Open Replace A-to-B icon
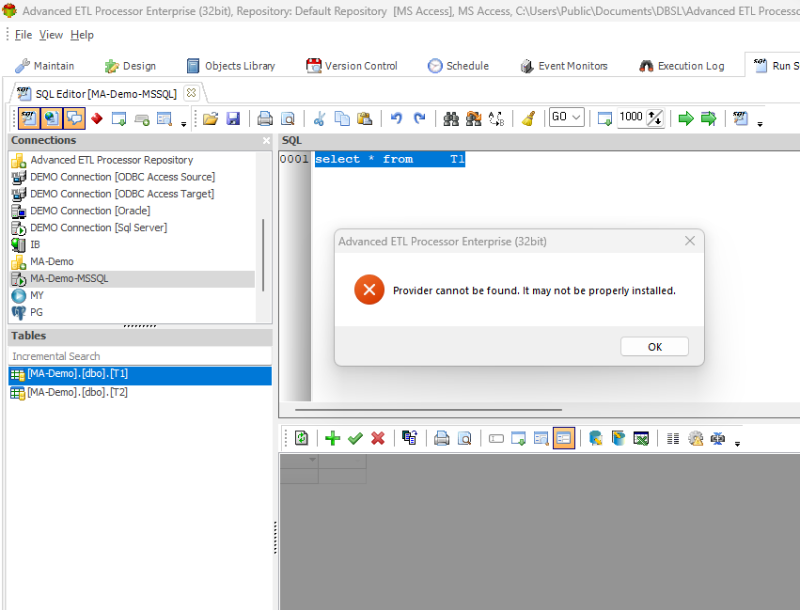The height and width of the screenshot is (610, 800). point(496,119)
